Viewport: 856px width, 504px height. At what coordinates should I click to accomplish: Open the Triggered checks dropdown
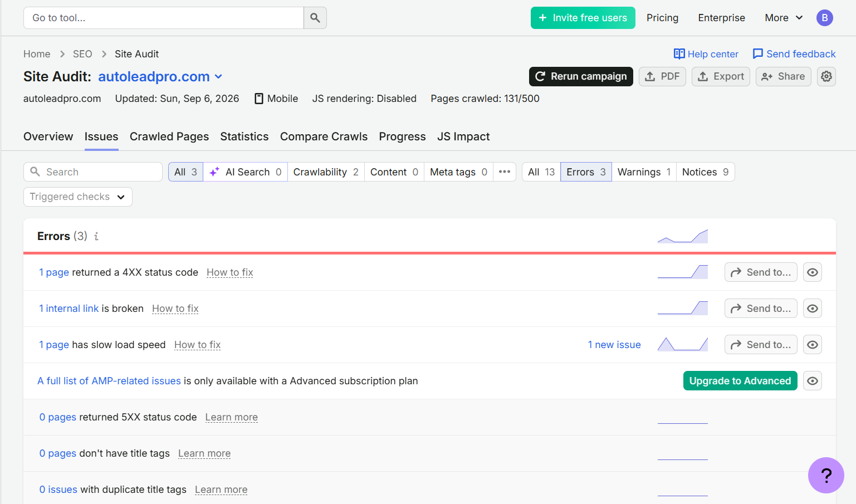pyautogui.click(x=78, y=197)
